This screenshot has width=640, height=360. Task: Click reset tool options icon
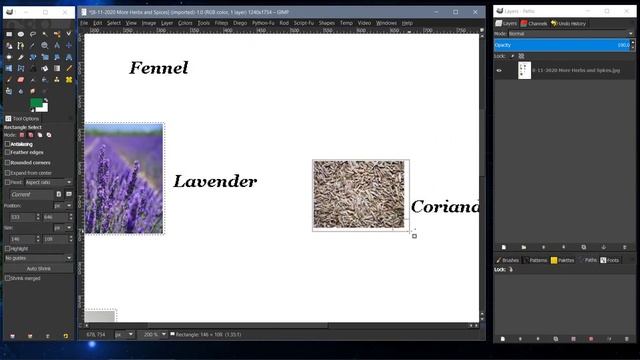coord(66,336)
